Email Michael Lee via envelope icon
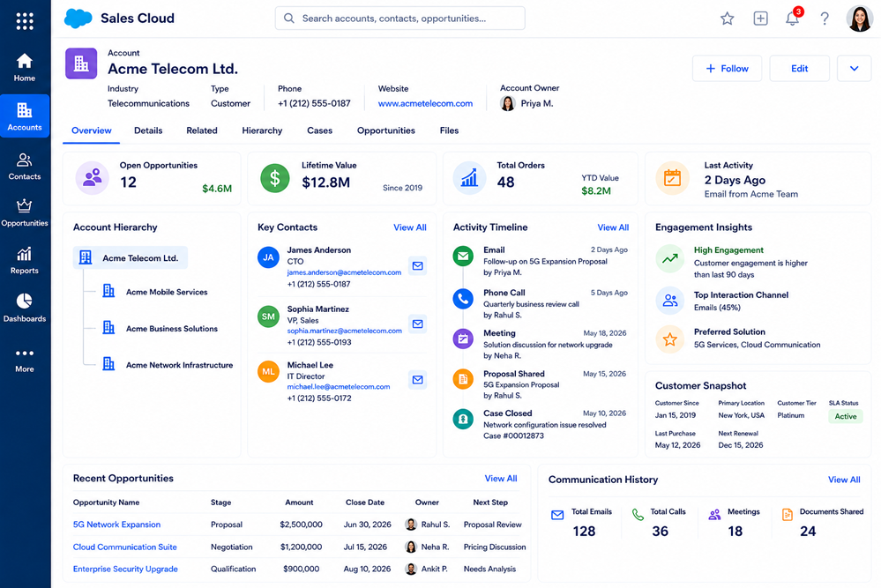 [x=417, y=380]
